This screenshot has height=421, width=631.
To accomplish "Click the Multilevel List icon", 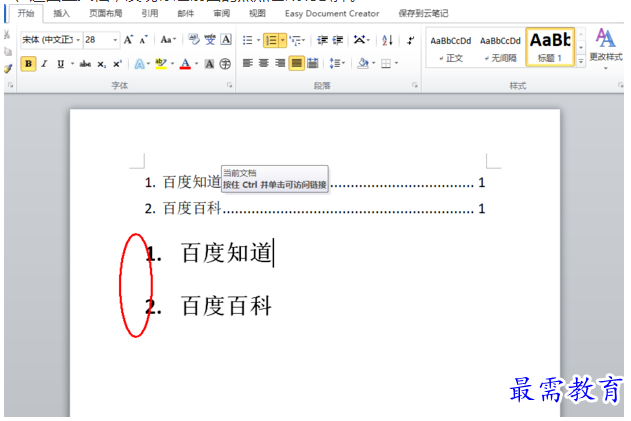I will click(295, 40).
